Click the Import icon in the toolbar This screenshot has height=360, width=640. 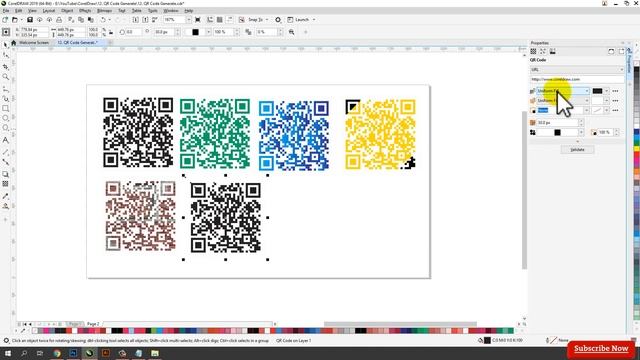point(136,20)
